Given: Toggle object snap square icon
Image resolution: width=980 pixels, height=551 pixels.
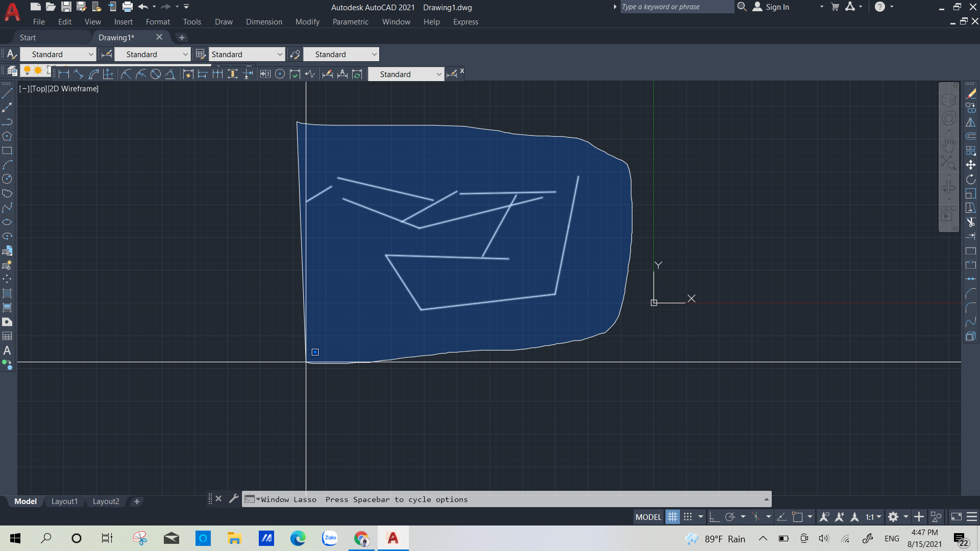Looking at the screenshot, I should coord(797,517).
